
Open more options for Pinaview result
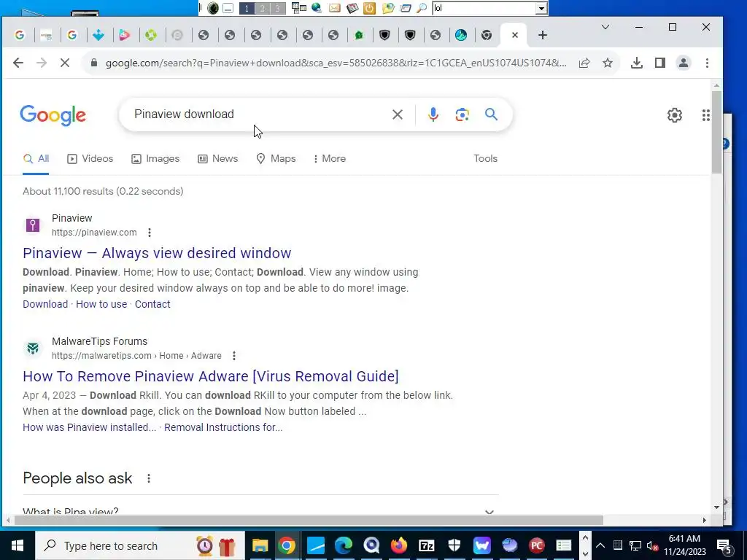coord(149,233)
